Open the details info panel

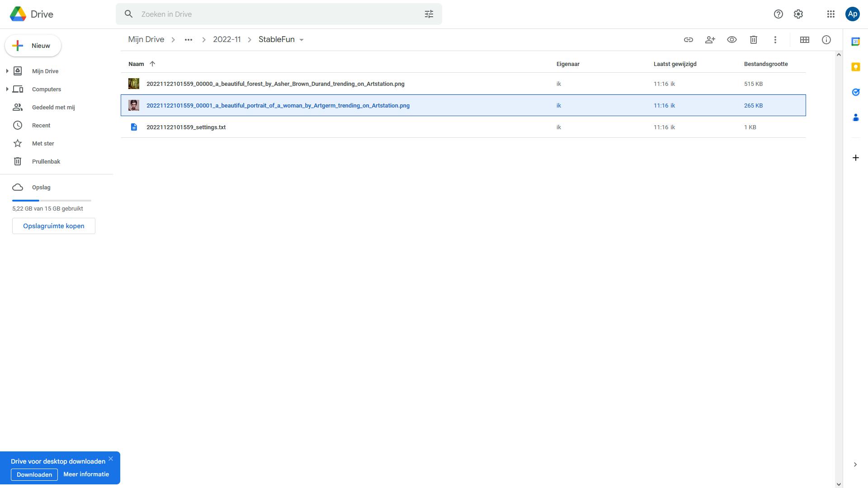click(x=827, y=40)
